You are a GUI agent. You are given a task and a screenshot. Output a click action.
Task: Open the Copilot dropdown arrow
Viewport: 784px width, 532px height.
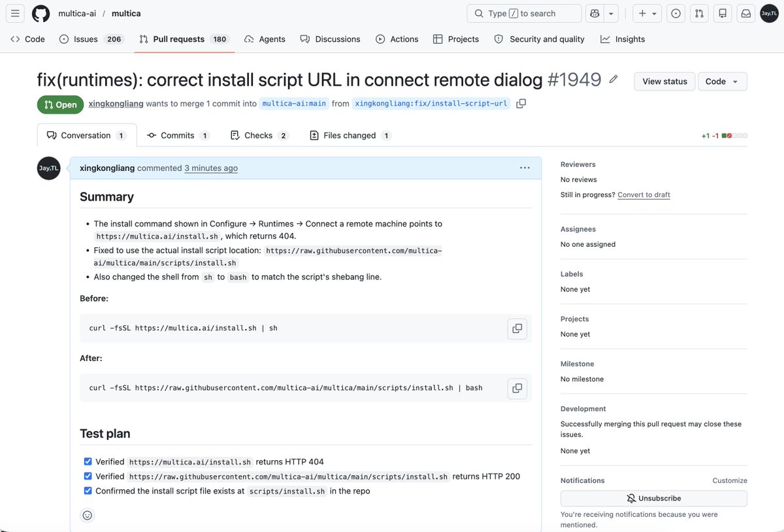pos(611,13)
